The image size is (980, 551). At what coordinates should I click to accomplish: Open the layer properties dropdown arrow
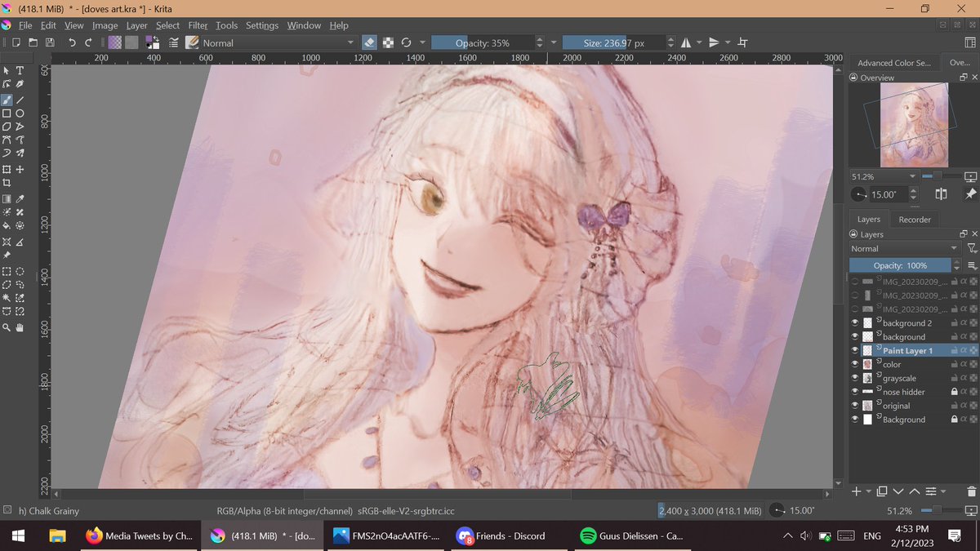pos(943,491)
